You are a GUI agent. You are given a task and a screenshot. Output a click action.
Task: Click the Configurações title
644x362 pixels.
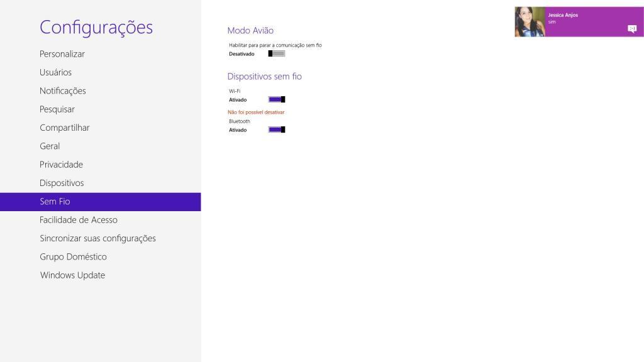pos(96,28)
